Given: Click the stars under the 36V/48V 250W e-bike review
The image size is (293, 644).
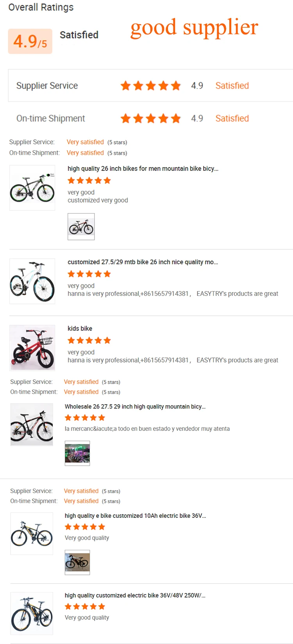Looking at the screenshot, I should coord(85,607).
